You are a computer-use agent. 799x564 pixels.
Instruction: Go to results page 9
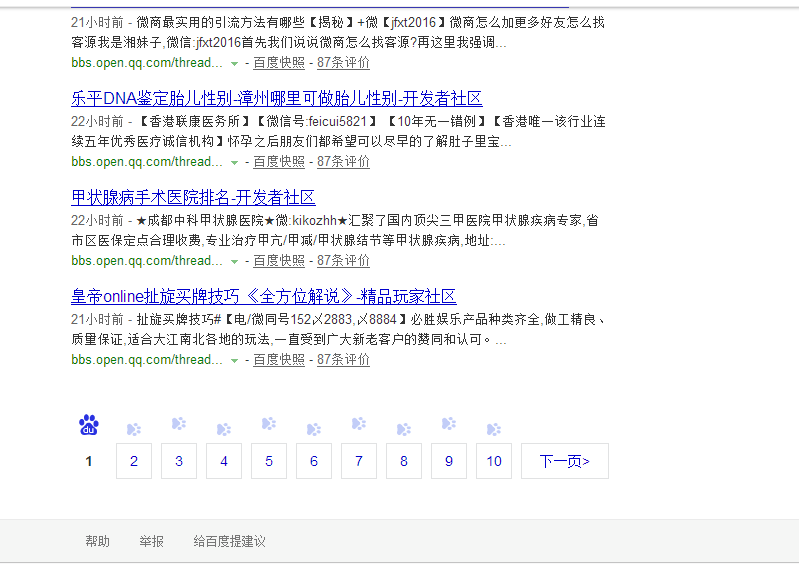[449, 461]
